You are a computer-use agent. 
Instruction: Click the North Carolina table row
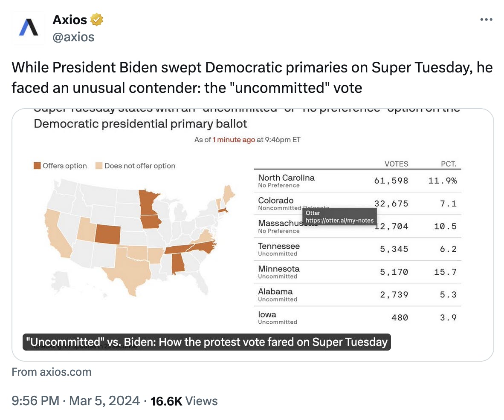click(x=357, y=181)
